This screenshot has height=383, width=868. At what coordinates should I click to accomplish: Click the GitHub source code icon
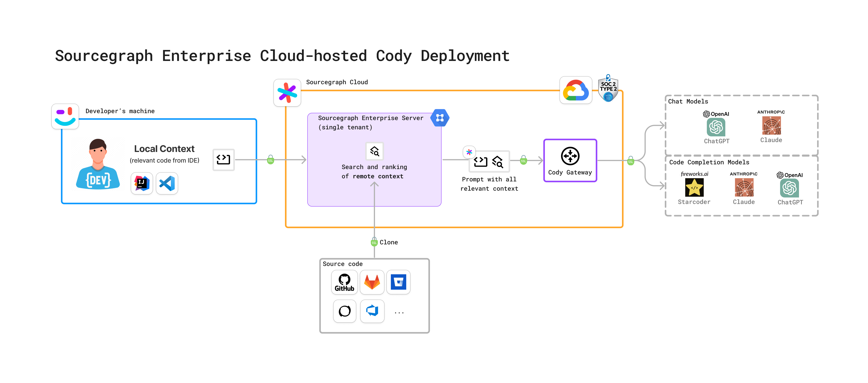[344, 282]
